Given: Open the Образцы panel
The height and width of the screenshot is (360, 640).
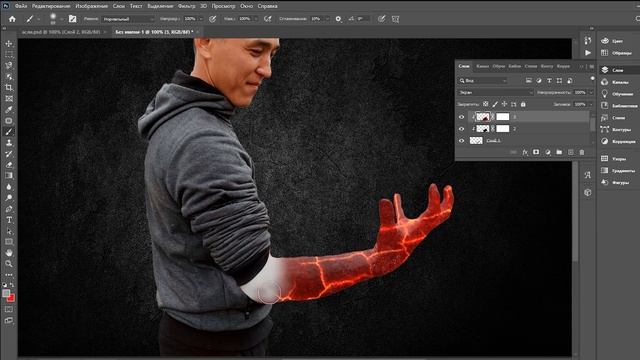Looking at the screenshot, I should (x=616, y=53).
